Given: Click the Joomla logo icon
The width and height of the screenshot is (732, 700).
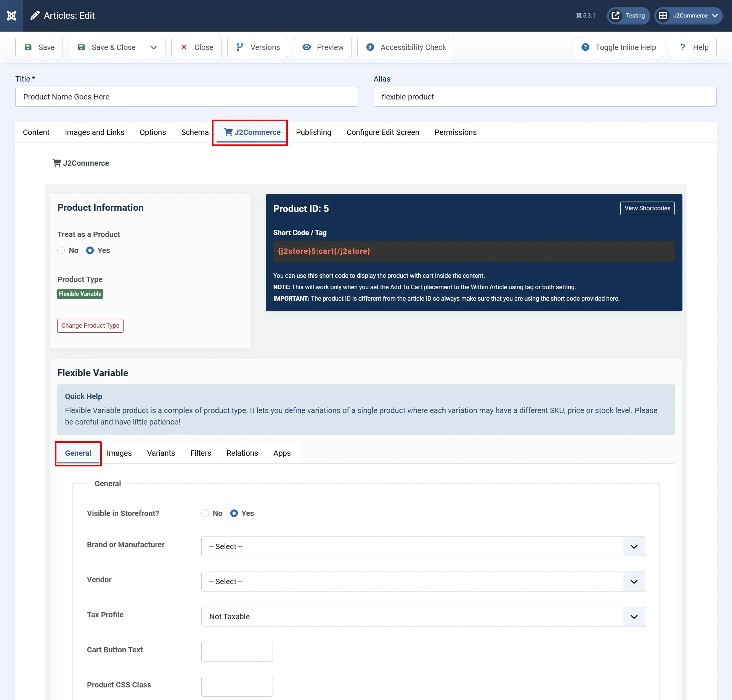Looking at the screenshot, I should pyautogui.click(x=11, y=16).
